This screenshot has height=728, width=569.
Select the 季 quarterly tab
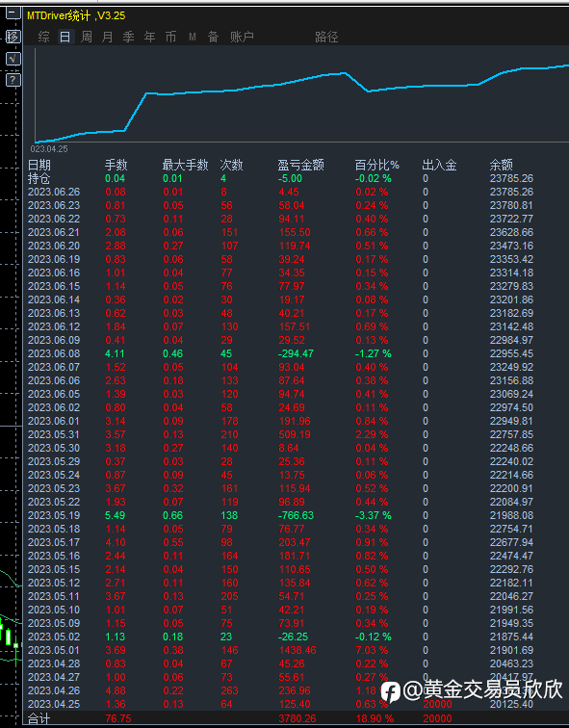129,37
